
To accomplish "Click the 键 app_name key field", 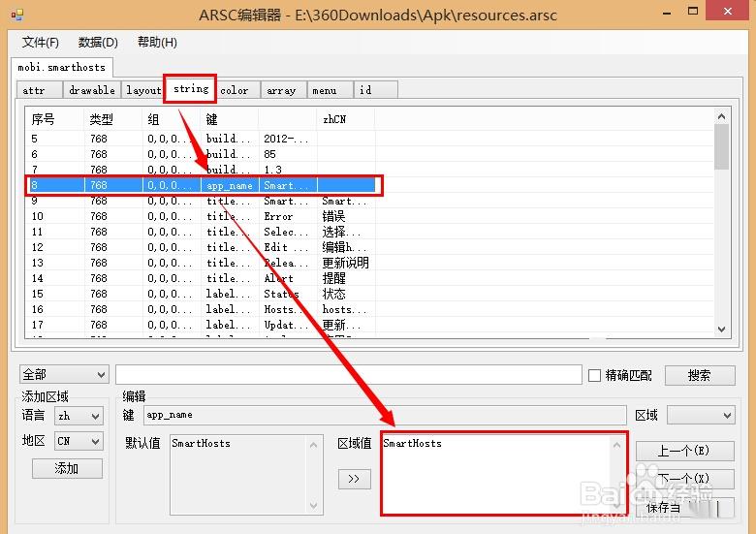I will coord(384,415).
